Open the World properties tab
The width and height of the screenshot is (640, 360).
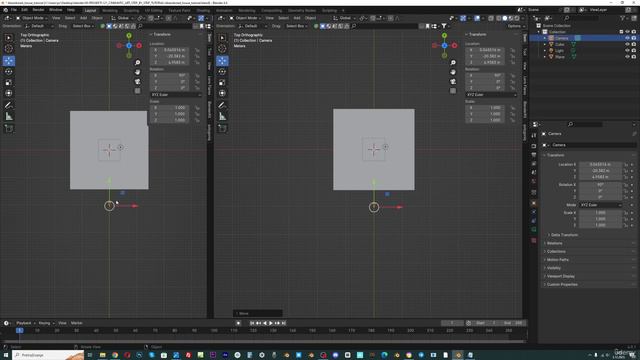pos(534,182)
